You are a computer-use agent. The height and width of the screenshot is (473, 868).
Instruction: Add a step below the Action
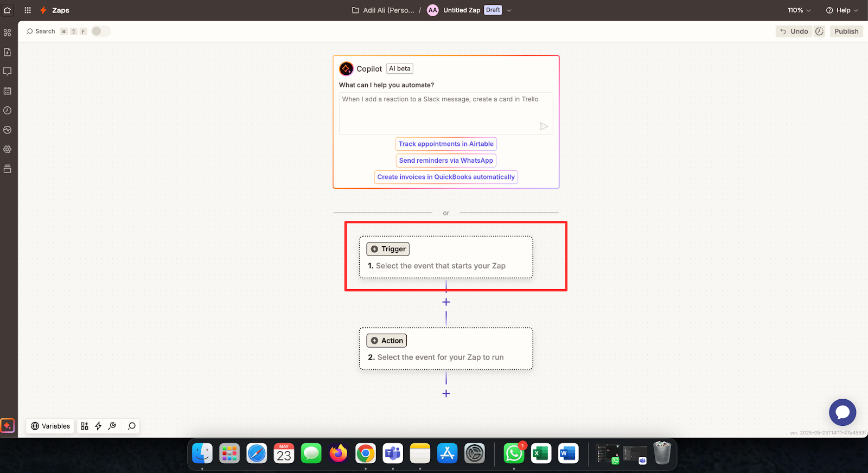pos(446,393)
